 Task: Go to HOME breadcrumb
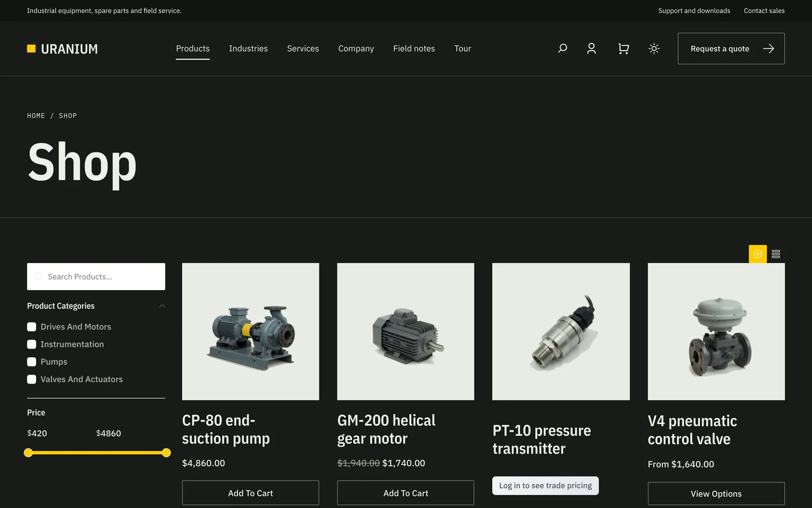point(36,116)
